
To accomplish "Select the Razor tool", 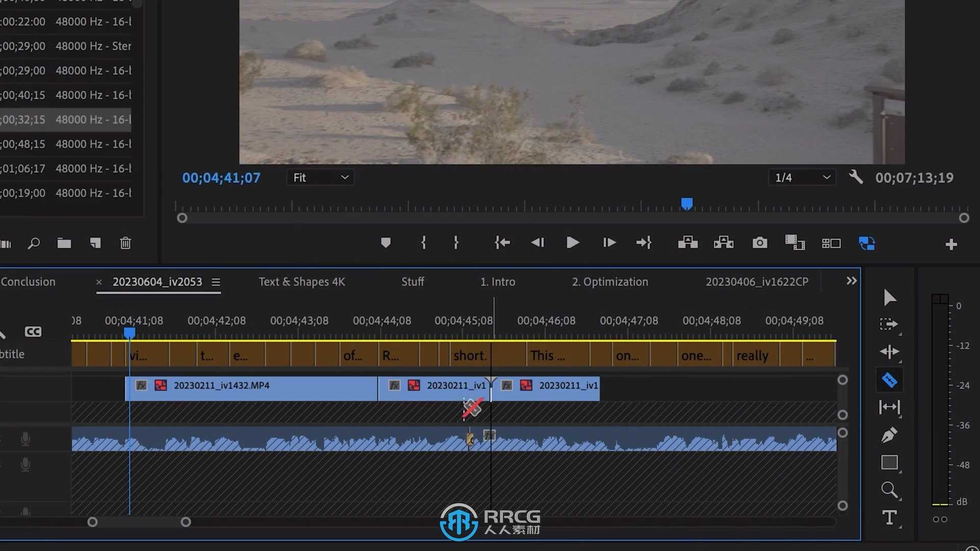I will [890, 380].
